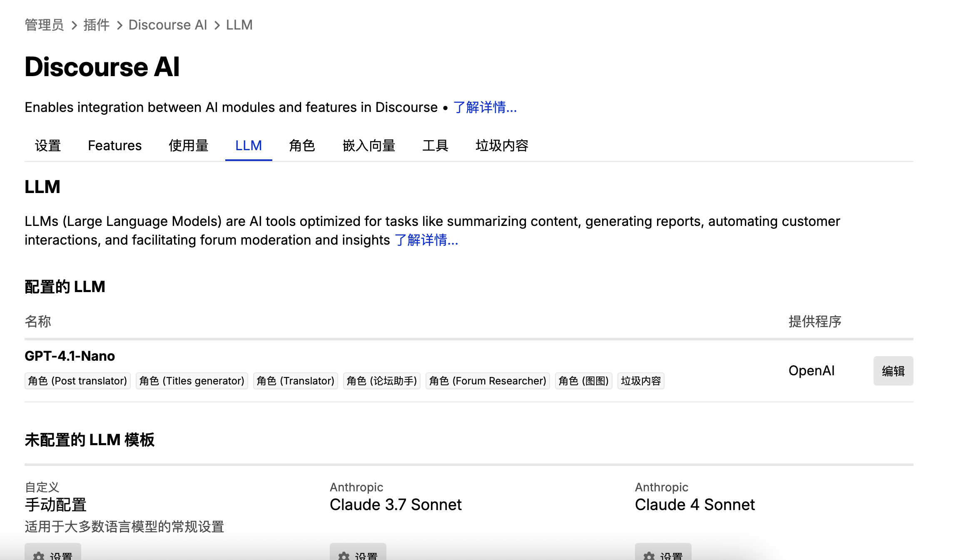Click the 角色 (Titles generator) tag

pos(192,381)
